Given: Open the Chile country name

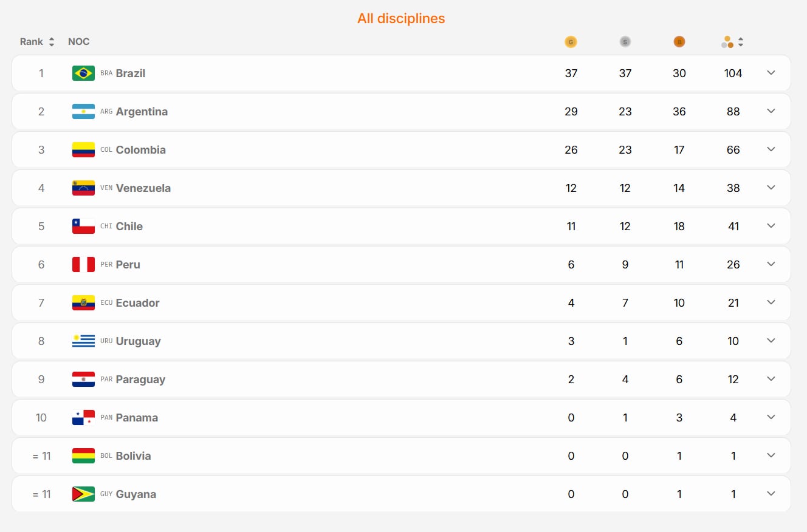Looking at the screenshot, I should tap(129, 227).
